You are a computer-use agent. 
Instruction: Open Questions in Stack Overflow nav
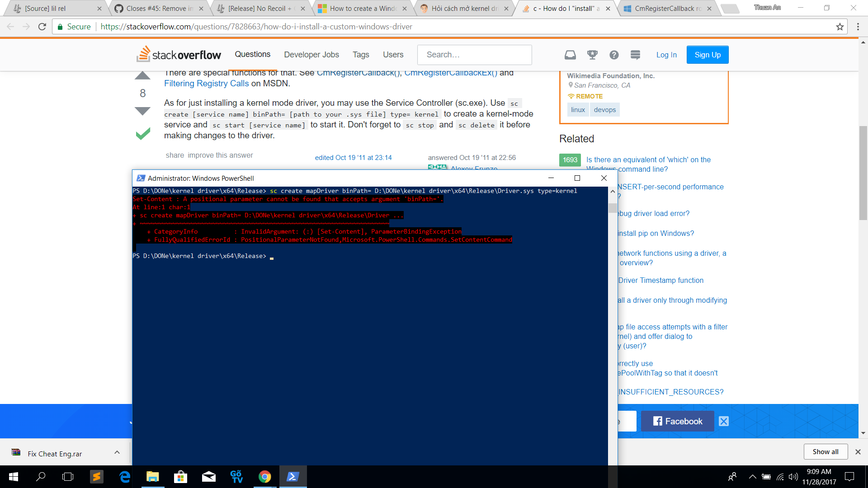[252, 54]
